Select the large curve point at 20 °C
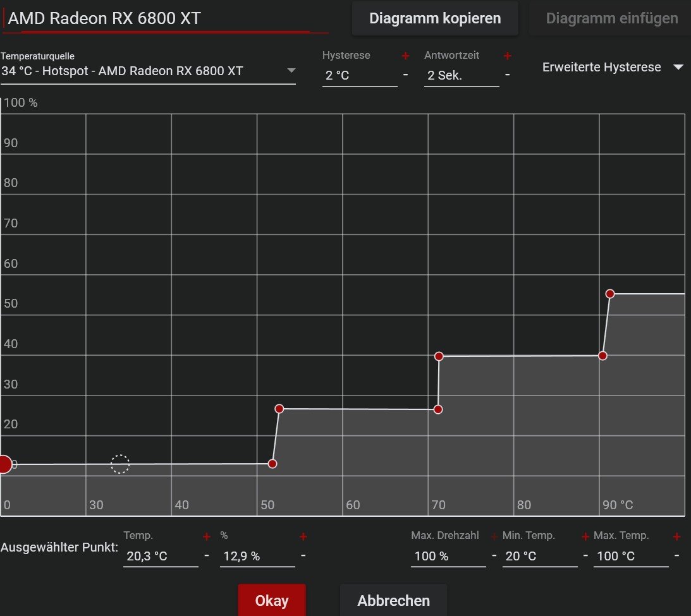Viewport: 691px width, 616px height. coord(4,464)
